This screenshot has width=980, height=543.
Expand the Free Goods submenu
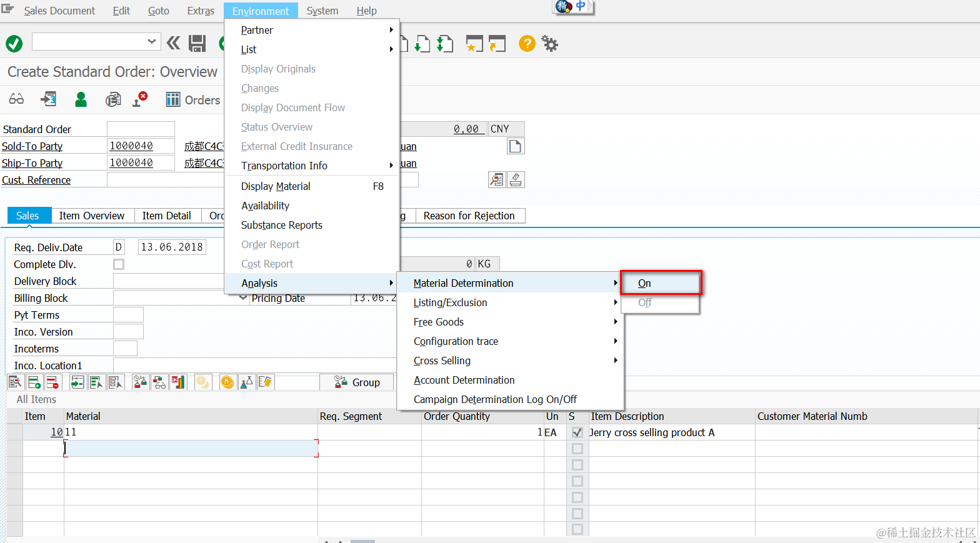(510, 322)
